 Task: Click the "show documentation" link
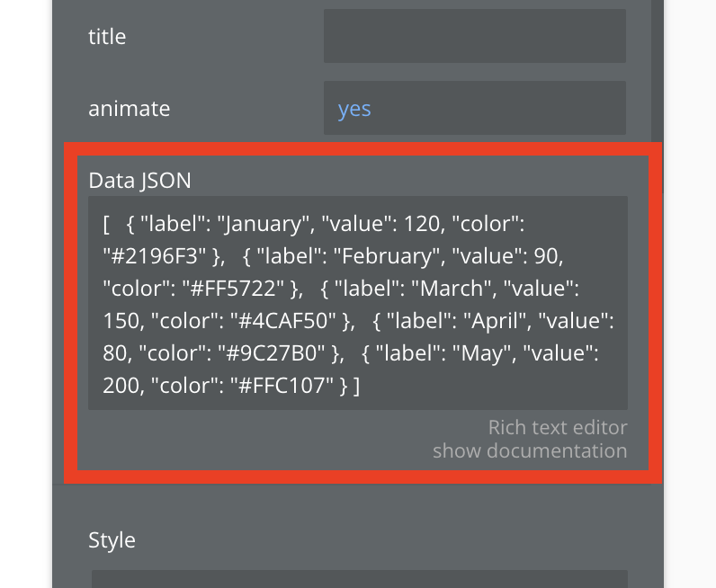click(x=529, y=450)
